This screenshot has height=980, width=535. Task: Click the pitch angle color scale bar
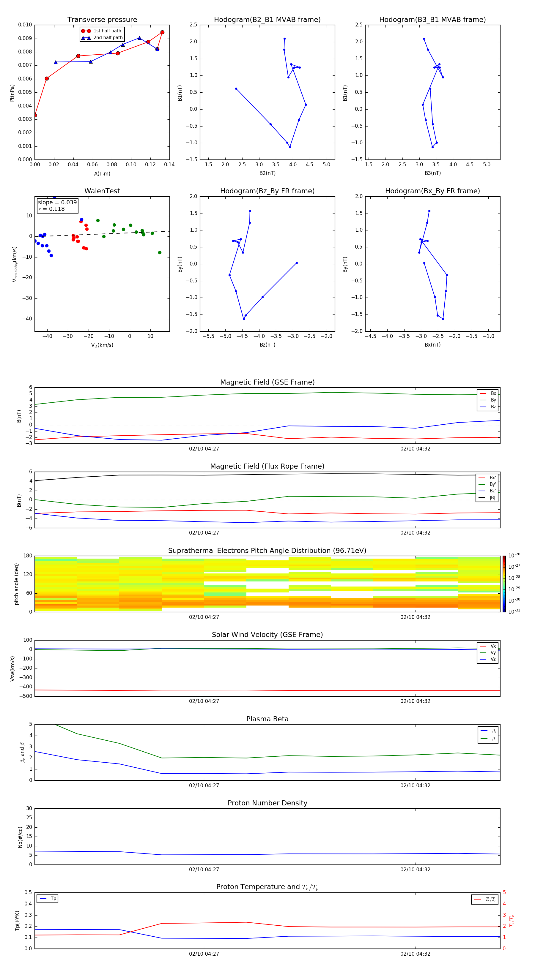tap(504, 584)
